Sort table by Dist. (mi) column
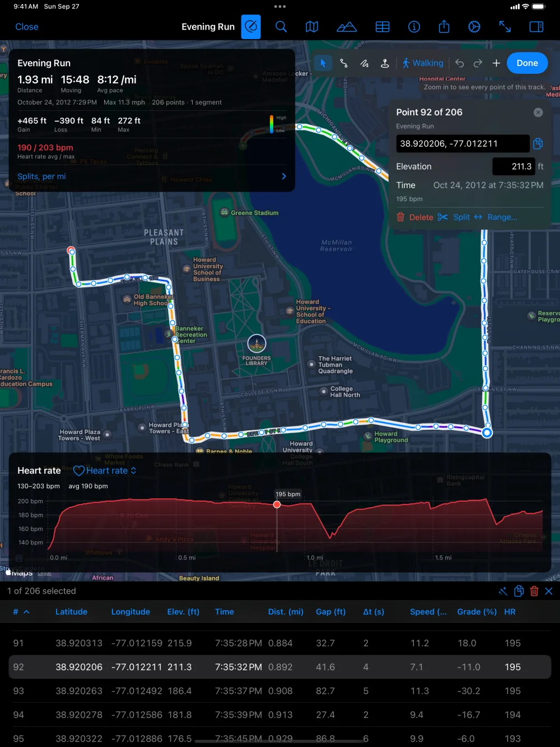 286,612
